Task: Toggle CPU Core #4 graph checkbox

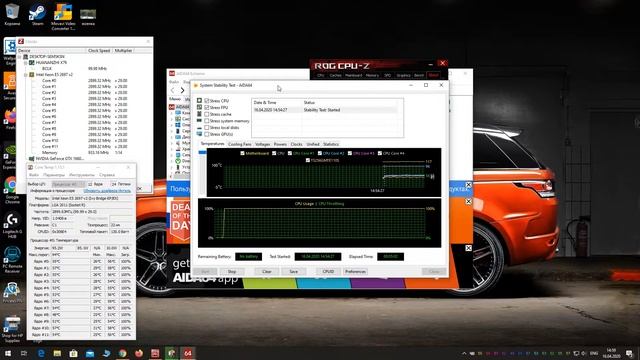Action: click(380, 153)
